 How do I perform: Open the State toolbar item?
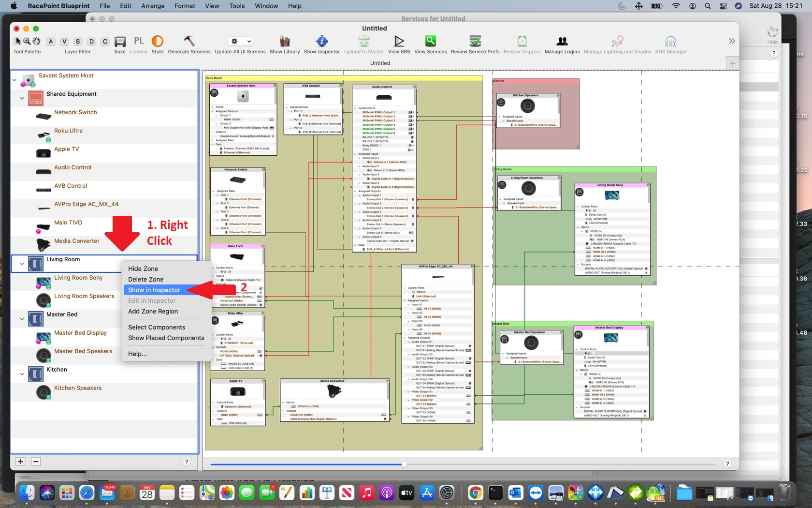click(158, 41)
